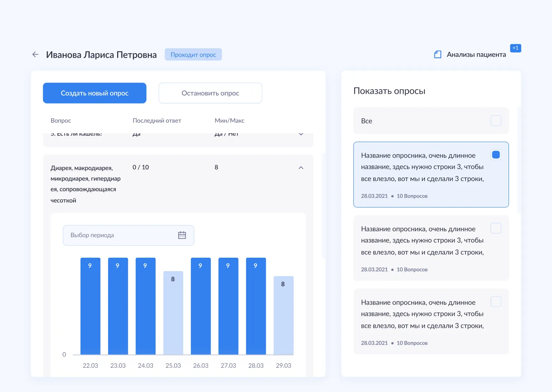Collapse the diarrhea question row chevron
This screenshot has height=392, width=552.
(301, 168)
